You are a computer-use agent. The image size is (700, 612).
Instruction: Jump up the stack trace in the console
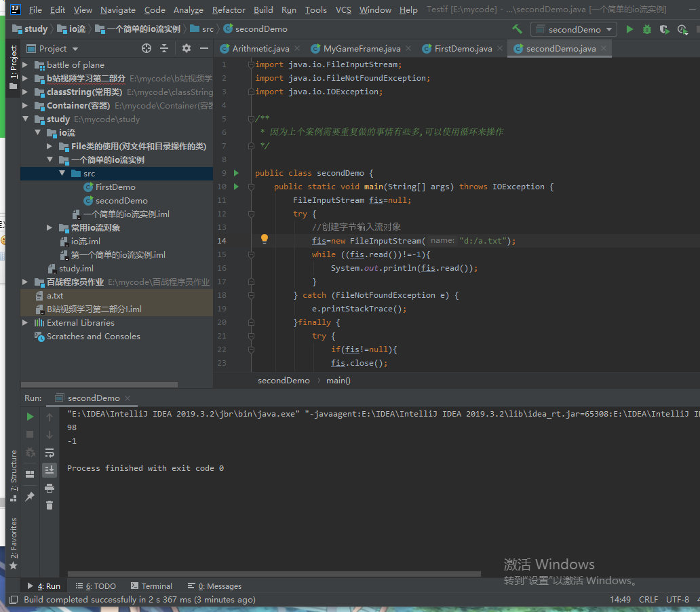(50, 417)
